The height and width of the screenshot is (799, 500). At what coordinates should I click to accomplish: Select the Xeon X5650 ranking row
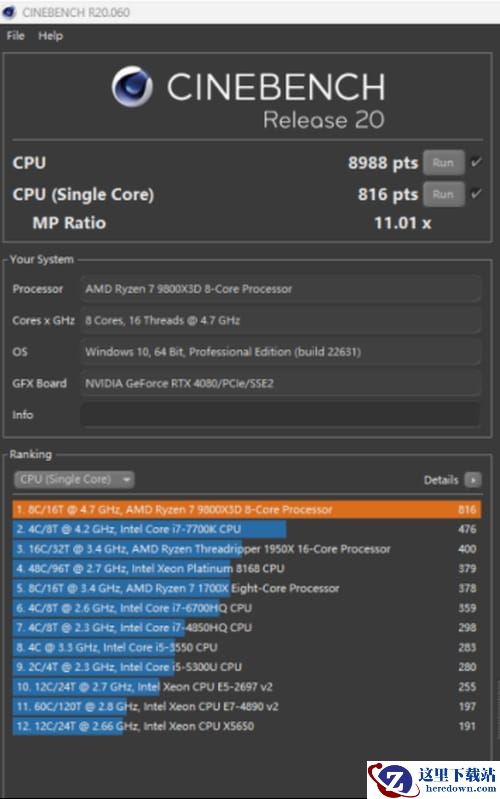coord(247,726)
